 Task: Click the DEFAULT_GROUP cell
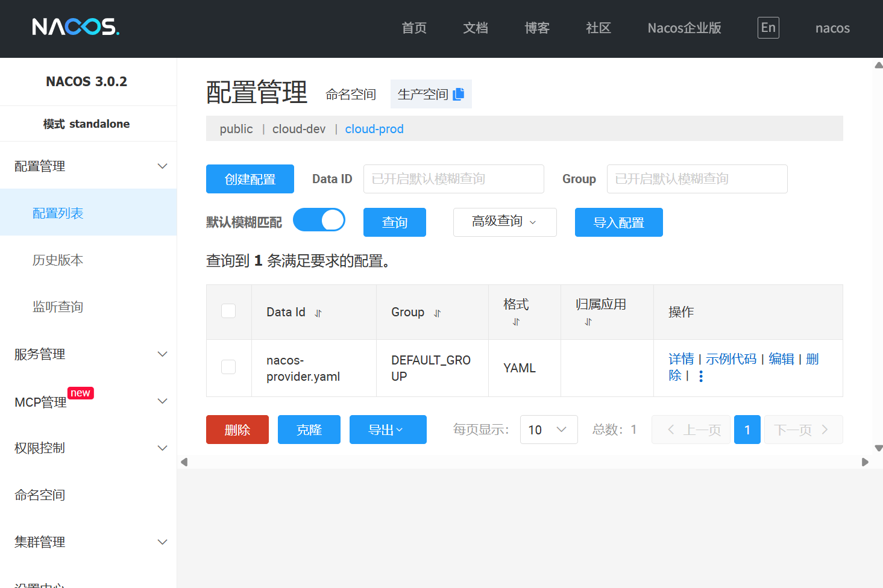pos(431,368)
